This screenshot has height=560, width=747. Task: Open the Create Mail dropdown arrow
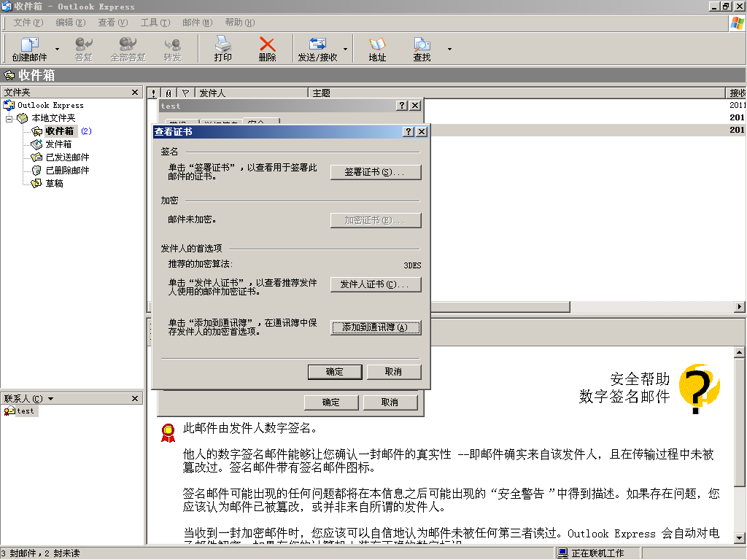point(57,49)
